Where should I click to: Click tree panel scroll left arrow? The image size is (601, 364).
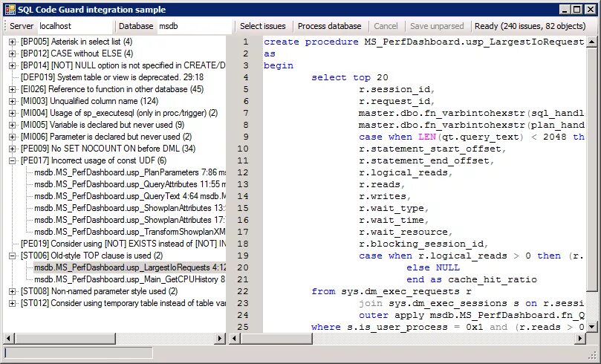click(x=9, y=338)
